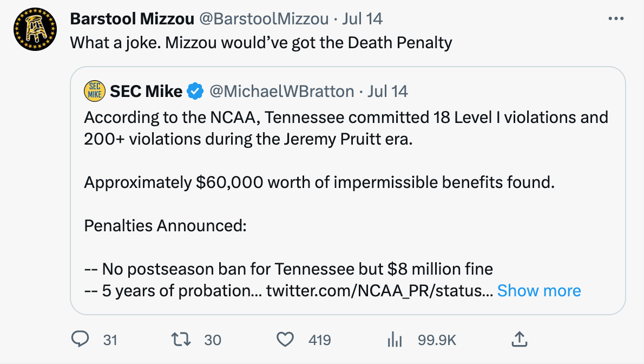The image size is (644, 364).
Task: Click the quoted tweet's Jul 14 date
Action: (387, 92)
